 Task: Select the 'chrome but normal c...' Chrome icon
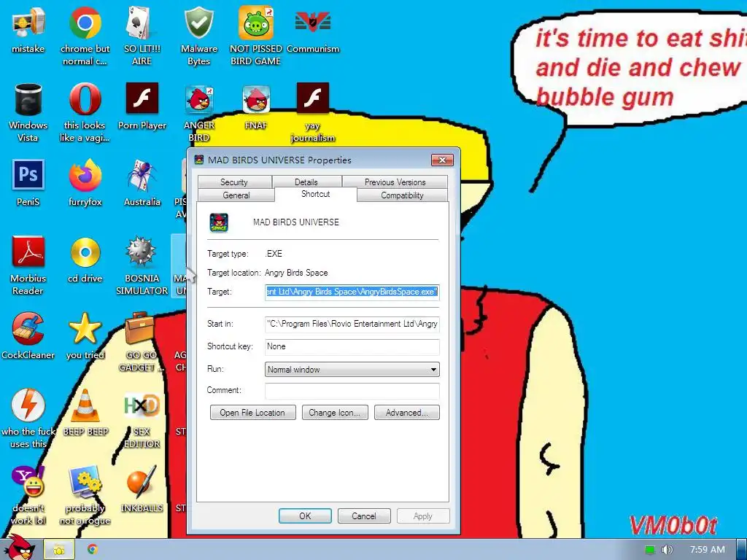[x=85, y=36]
